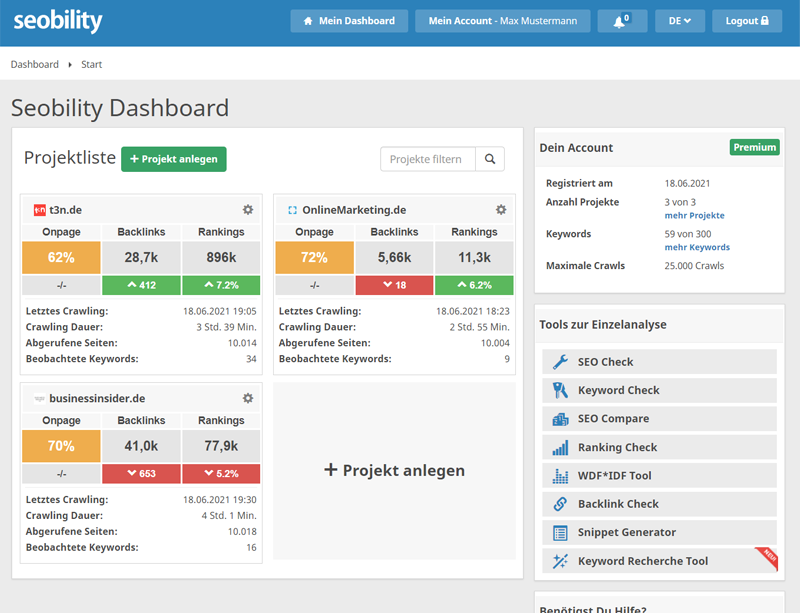
Task: Click the green Projekt anlegen button
Action: point(173,159)
